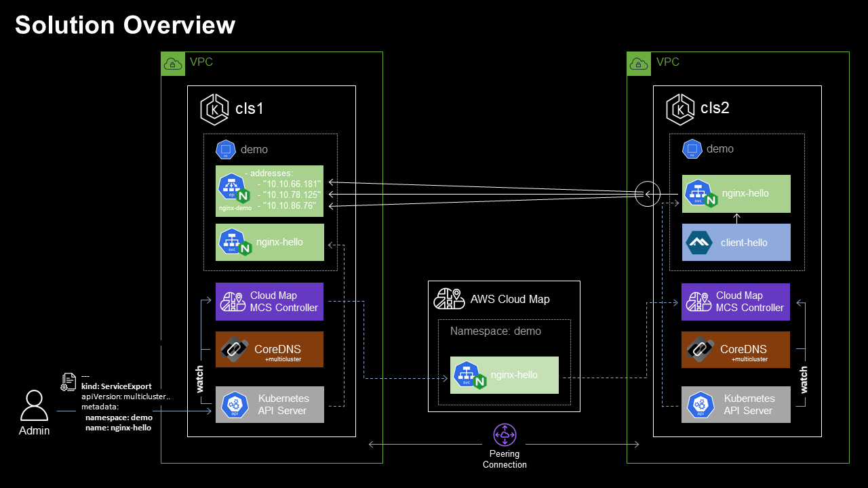The image size is (868, 488).
Task: Click the vertical watch label in cls2
Action: [804, 380]
